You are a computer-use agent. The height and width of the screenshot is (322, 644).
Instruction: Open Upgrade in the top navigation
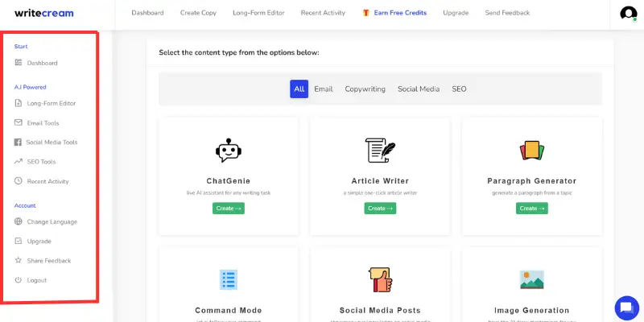click(x=456, y=13)
